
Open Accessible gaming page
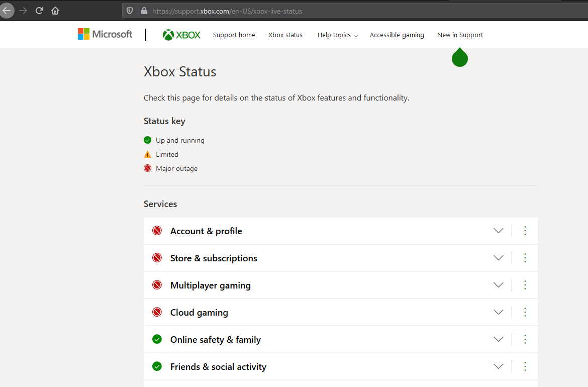pyautogui.click(x=397, y=35)
